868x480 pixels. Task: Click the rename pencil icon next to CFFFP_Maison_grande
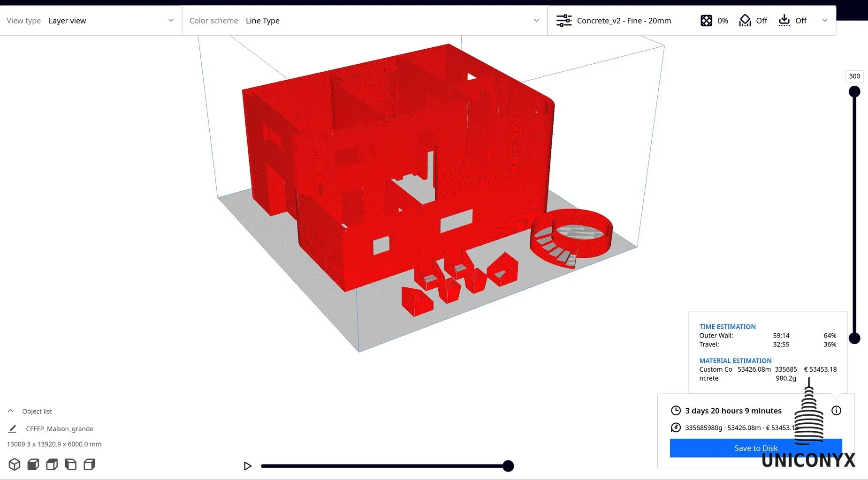point(12,428)
